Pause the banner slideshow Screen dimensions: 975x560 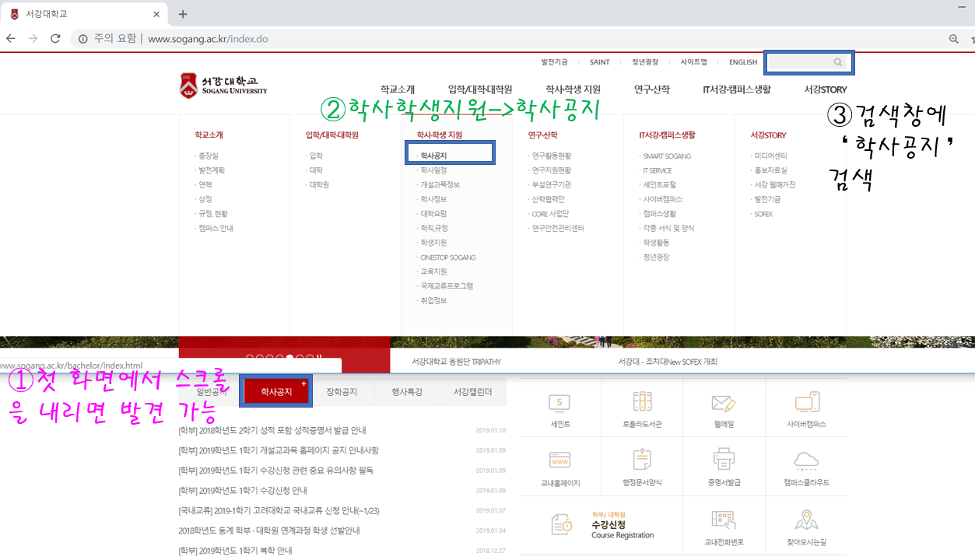point(319,359)
